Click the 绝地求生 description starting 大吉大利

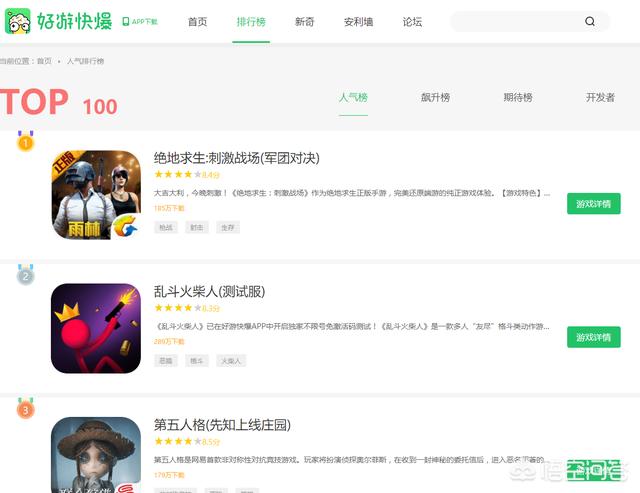pyautogui.click(x=352, y=193)
